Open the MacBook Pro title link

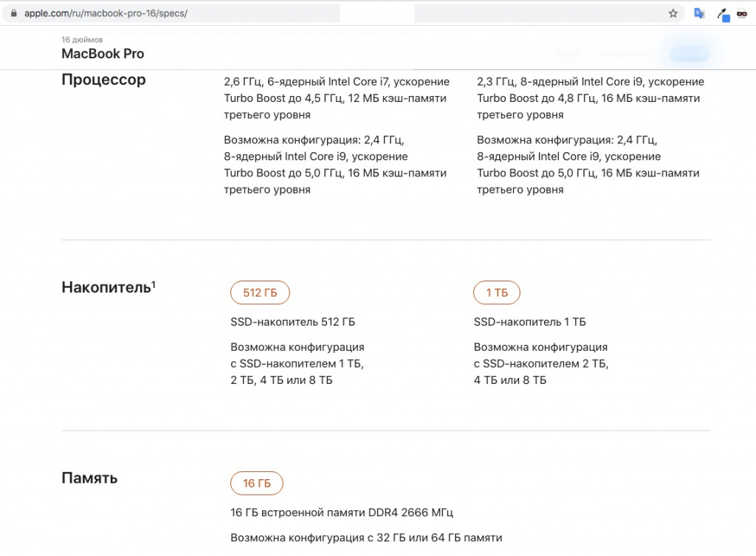[103, 54]
